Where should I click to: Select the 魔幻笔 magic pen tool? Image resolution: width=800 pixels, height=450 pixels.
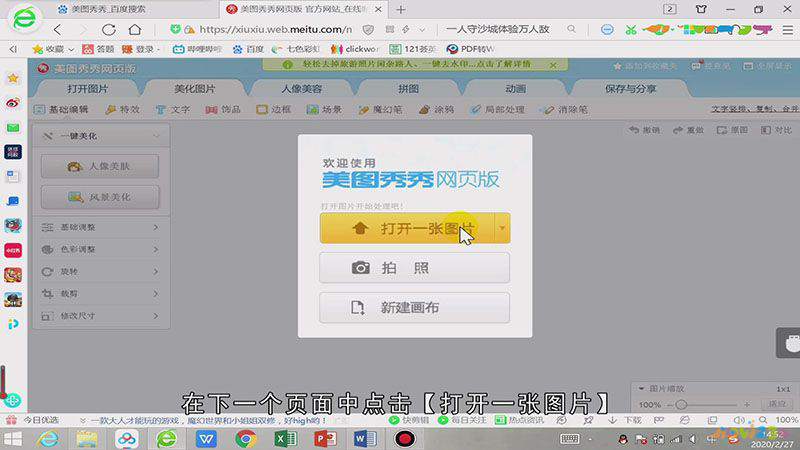(381, 110)
